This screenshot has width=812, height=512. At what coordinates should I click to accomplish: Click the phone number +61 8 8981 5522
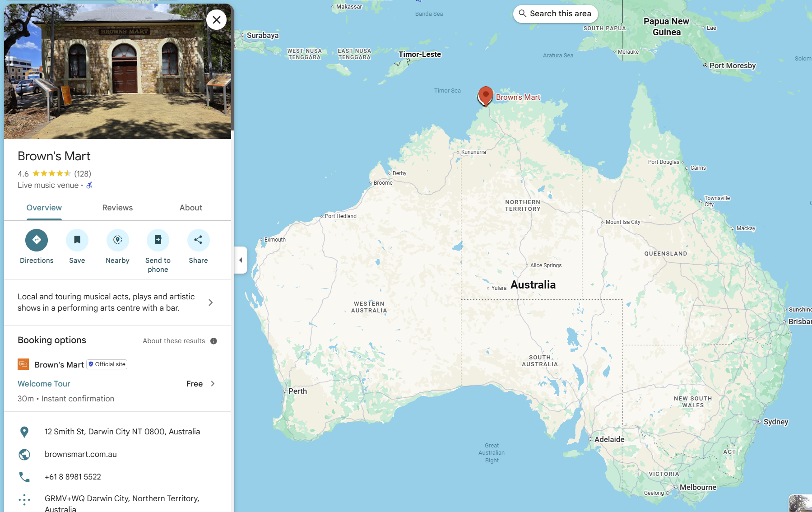pos(73,477)
